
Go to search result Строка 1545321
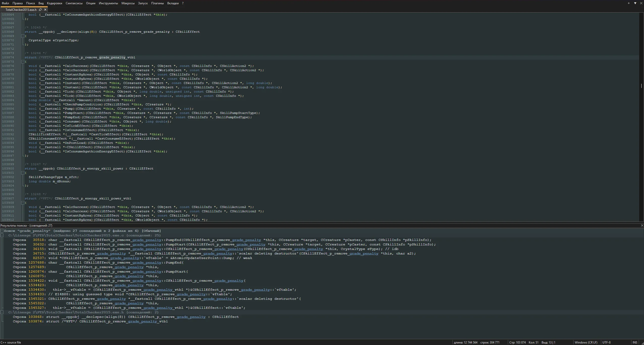point(157,299)
